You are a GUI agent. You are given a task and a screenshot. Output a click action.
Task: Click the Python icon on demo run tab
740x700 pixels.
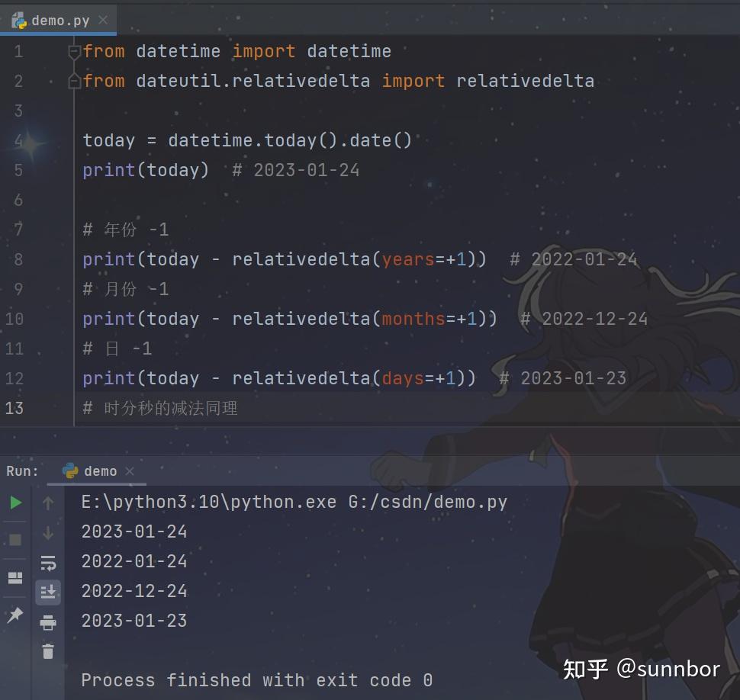pyautogui.click(x=70, y=470)
